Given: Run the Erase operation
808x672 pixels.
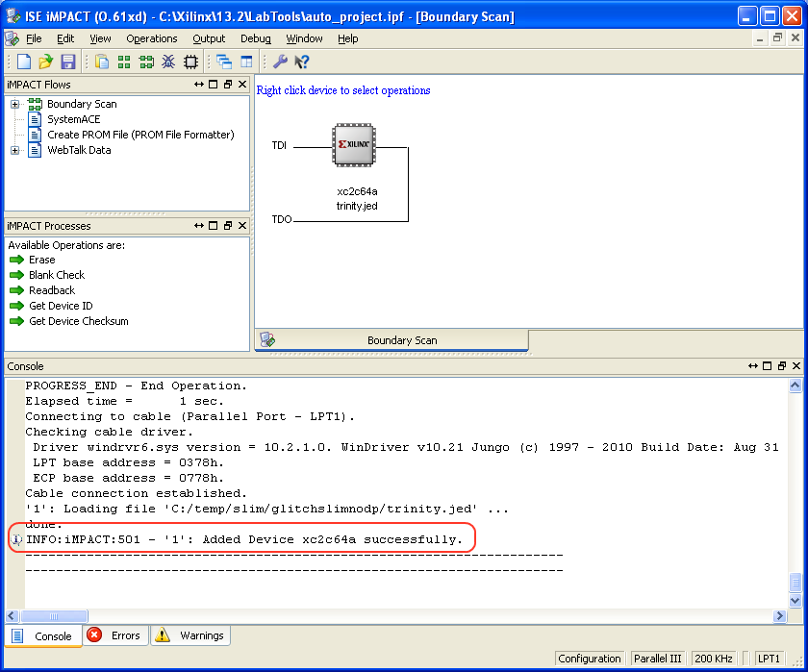Looking at the screenshot, I should (x=41, y=260).
